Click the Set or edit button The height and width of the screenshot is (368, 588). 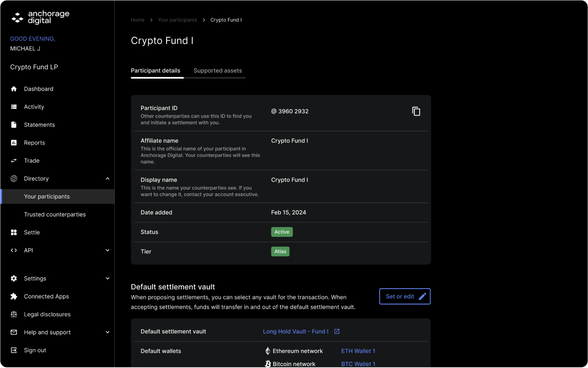(405, 297)
